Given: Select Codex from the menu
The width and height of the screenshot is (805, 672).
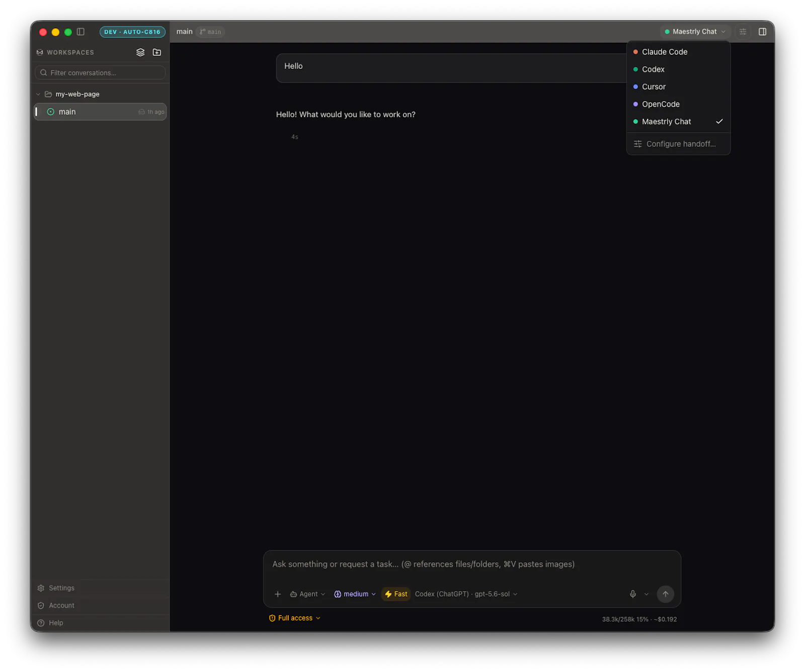Looking at the screenshot, I should [x=678, y=69].
